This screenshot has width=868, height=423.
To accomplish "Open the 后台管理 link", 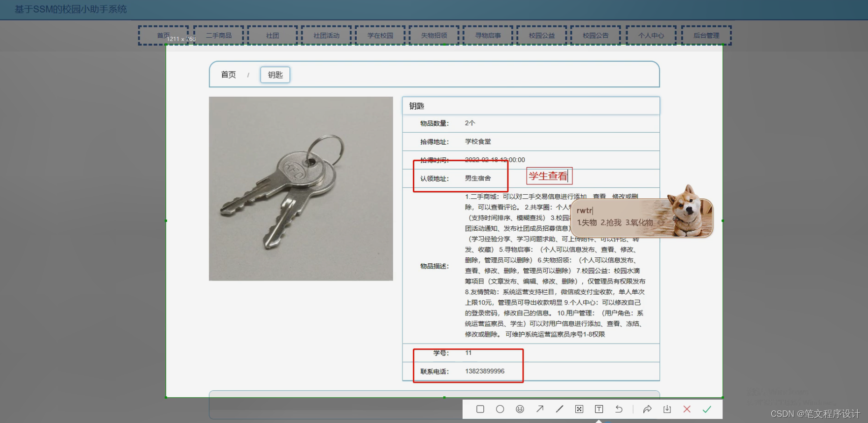I will pyautogui.click(x=706, y=35).
